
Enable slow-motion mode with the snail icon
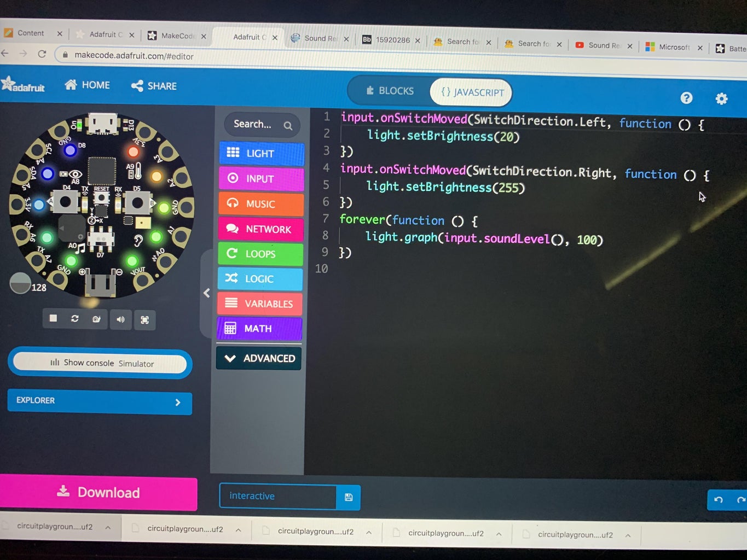click(x=97, y=319)
